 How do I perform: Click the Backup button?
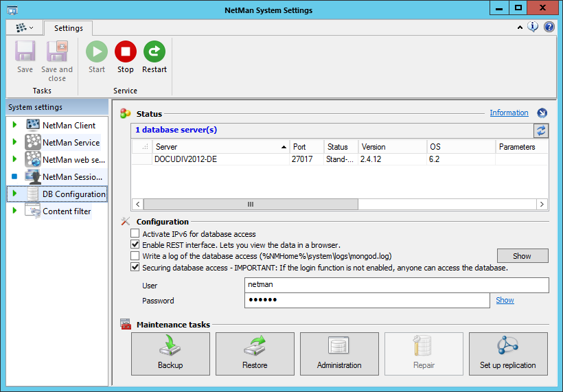pyautogui.click(x=170, y=354)
